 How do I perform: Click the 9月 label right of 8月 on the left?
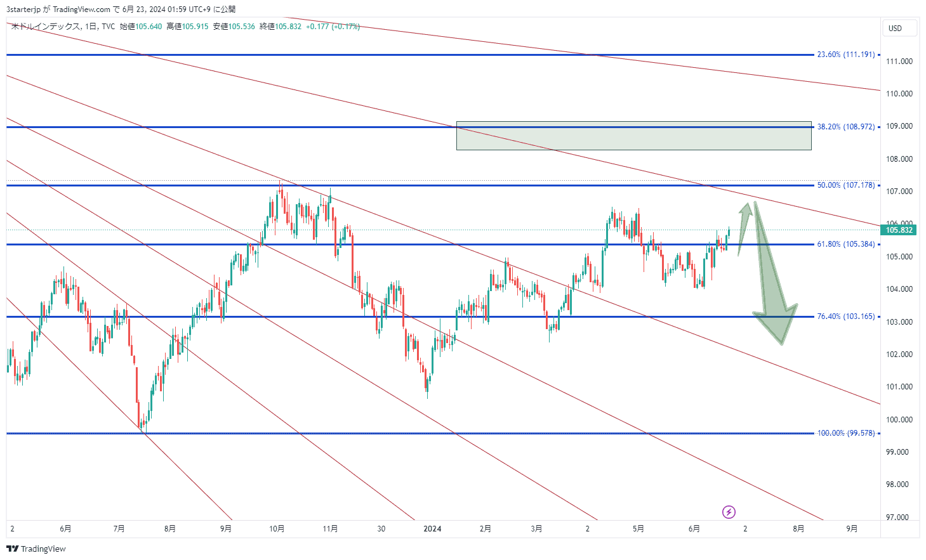pyautogui.click(x=225, y=529)
